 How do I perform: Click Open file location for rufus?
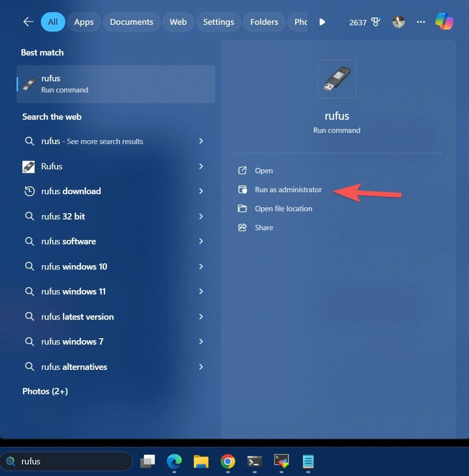[x=283, y=208]
